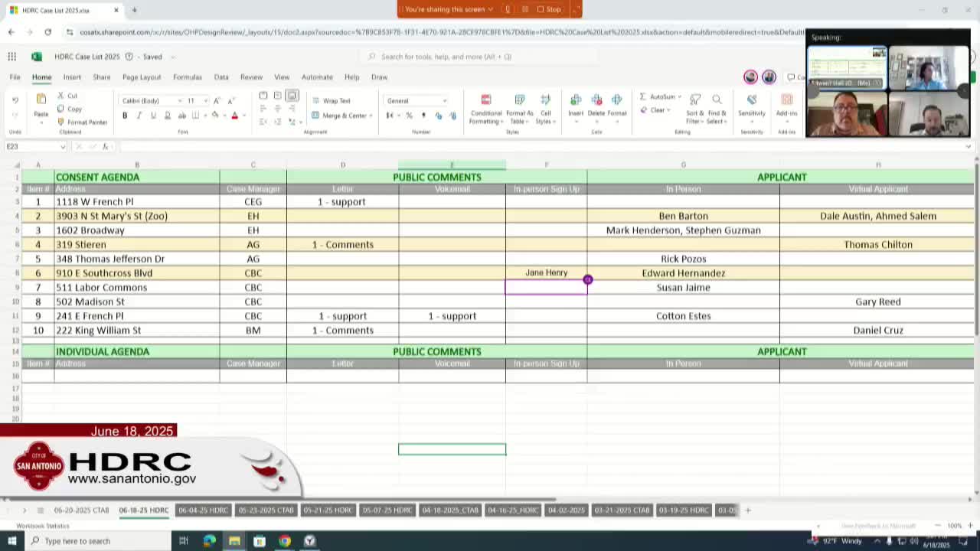Open Find & Select
The height and width of the screenshot is (551, 980).
point(717,109)
